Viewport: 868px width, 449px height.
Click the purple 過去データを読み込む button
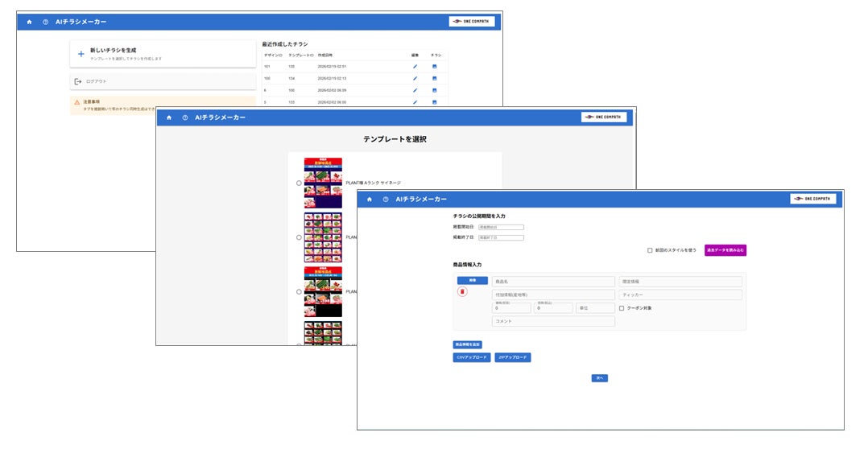click(725, 250)
